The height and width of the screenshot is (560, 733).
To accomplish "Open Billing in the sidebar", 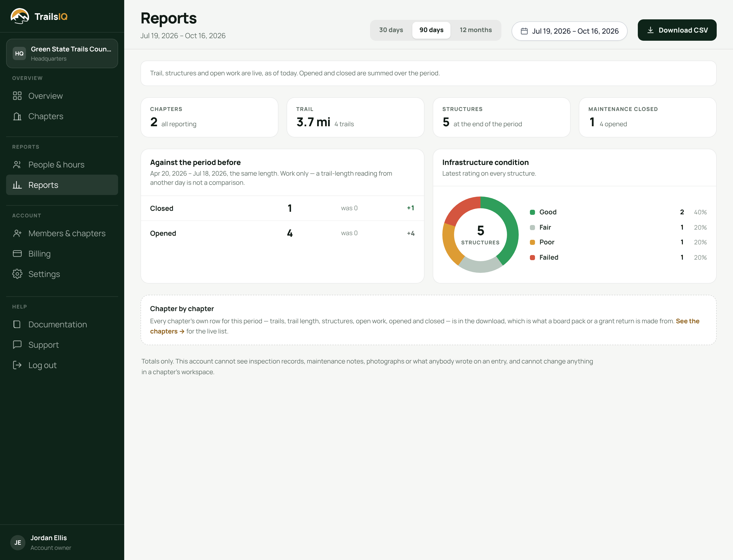I will click(62, 254).
